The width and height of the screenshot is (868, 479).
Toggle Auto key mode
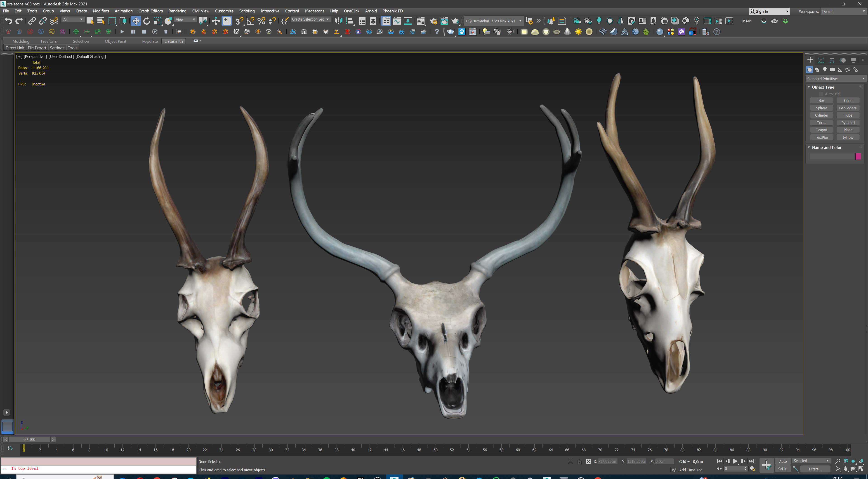pyautogui.click(x=783, y=461)
